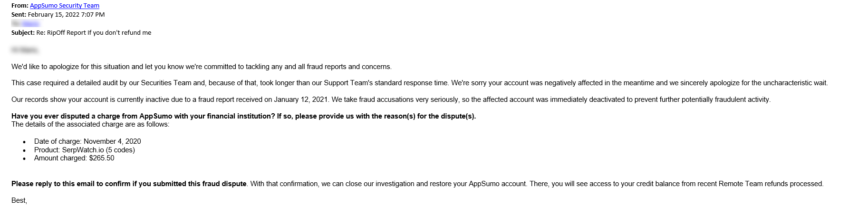
Task: Click the blurred recipient link in To line
Action: (31, 23)
